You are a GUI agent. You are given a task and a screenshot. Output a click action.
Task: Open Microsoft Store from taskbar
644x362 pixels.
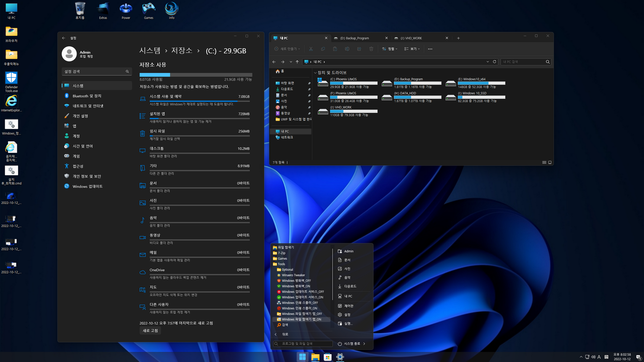pos(327,357)
